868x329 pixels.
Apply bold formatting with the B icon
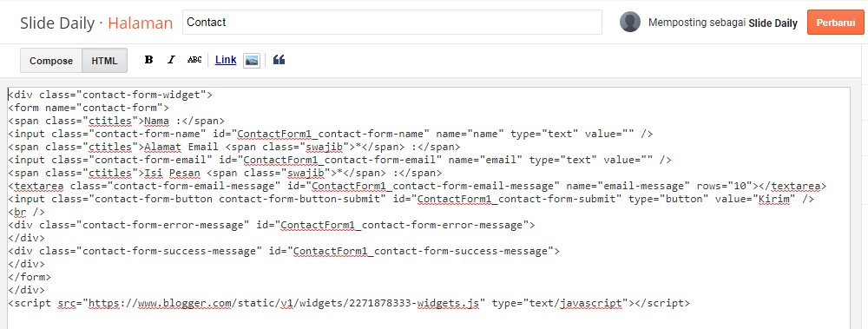(x=148, y=60)
